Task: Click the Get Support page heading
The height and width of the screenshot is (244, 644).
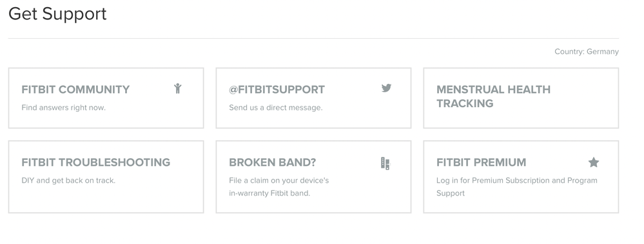Action: 57,14
